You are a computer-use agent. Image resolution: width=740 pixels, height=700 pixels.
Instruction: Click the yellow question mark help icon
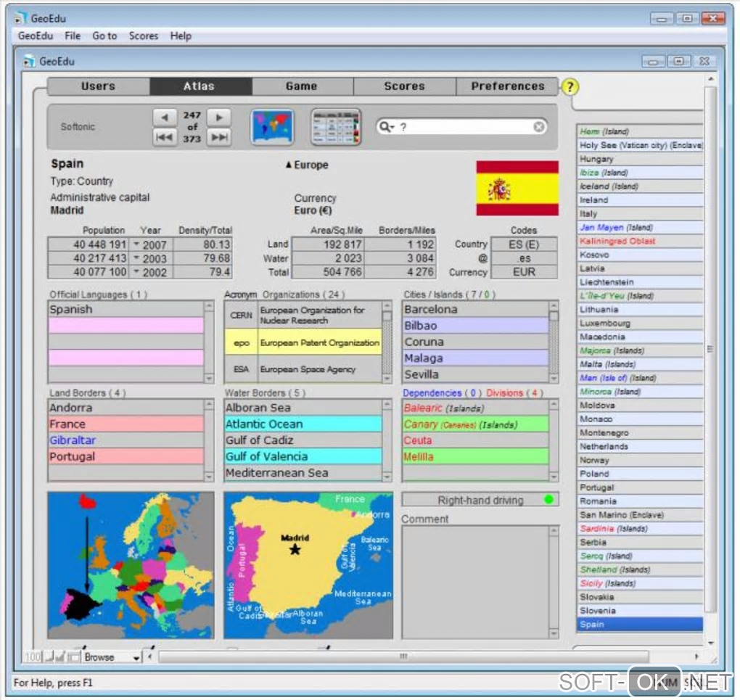[570, 87]
